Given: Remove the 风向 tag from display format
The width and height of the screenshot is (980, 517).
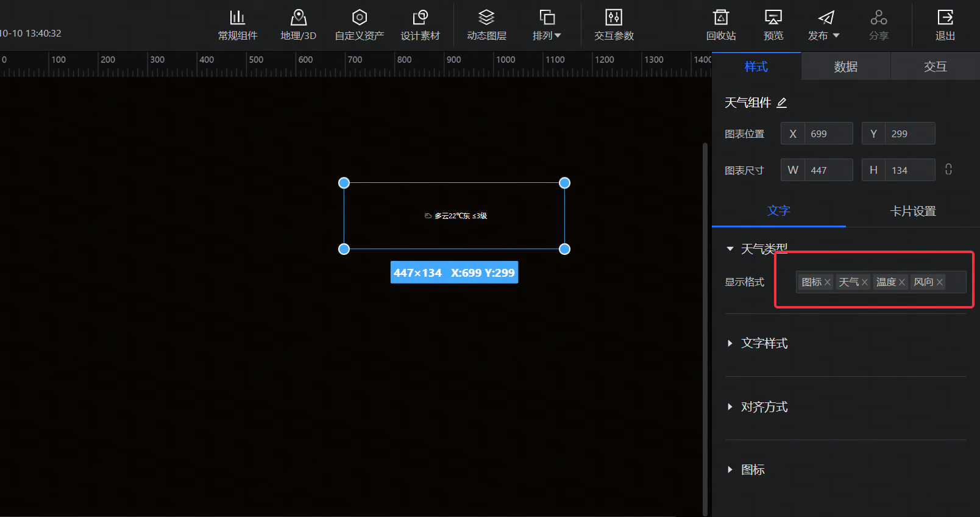Looking at the screenshot, I should 940,282.
